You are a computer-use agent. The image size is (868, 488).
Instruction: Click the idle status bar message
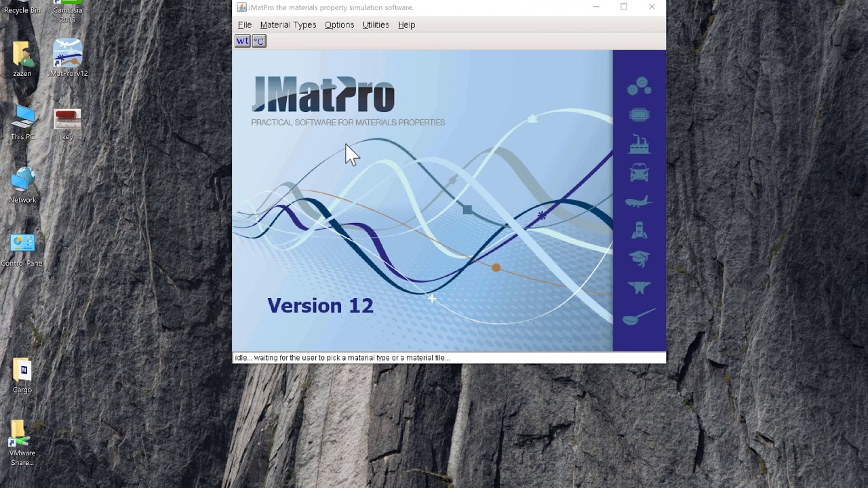[x=342, y=357]
